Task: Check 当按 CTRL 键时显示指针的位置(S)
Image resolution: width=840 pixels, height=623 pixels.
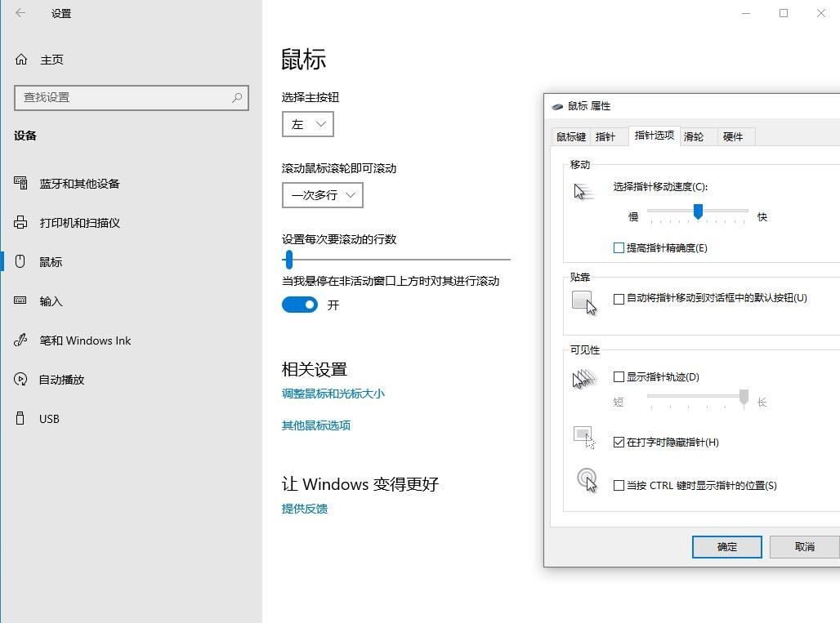Action: pos(619,486)
